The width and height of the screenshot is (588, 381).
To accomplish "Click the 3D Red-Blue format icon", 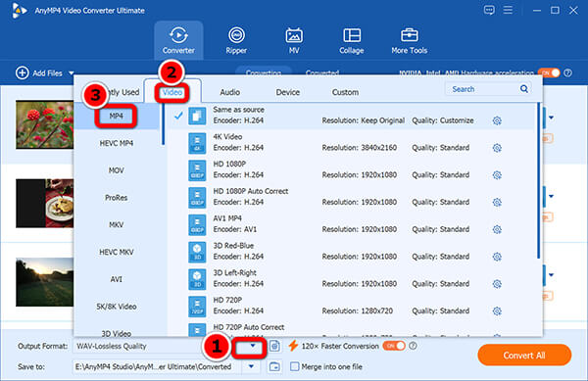I will (197, 252).
